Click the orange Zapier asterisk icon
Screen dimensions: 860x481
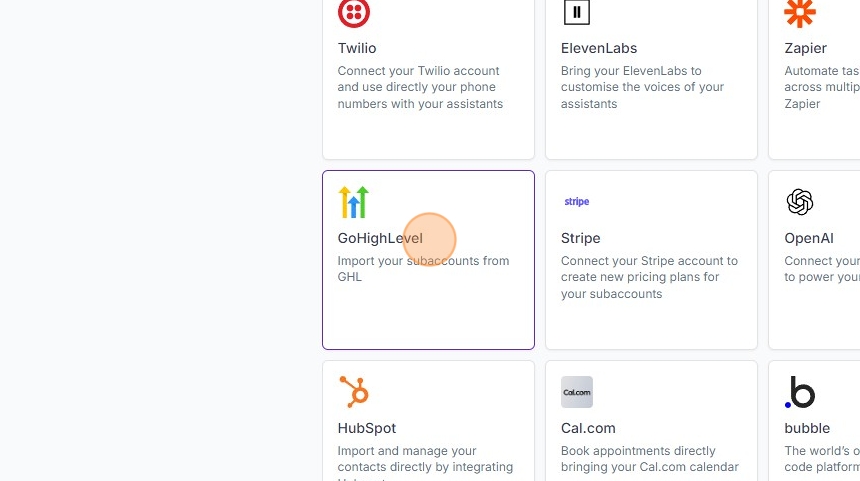point(800,13)
